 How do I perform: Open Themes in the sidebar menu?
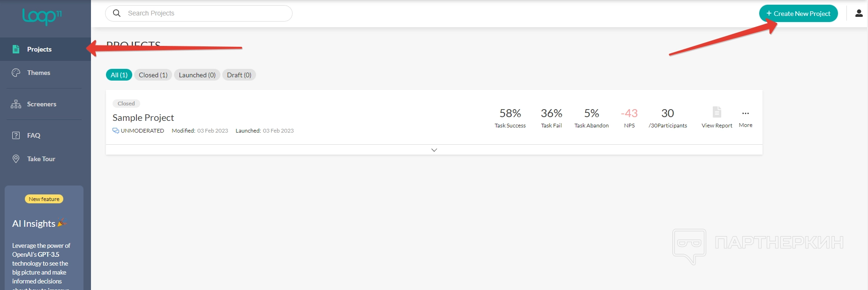pos(38,73)
